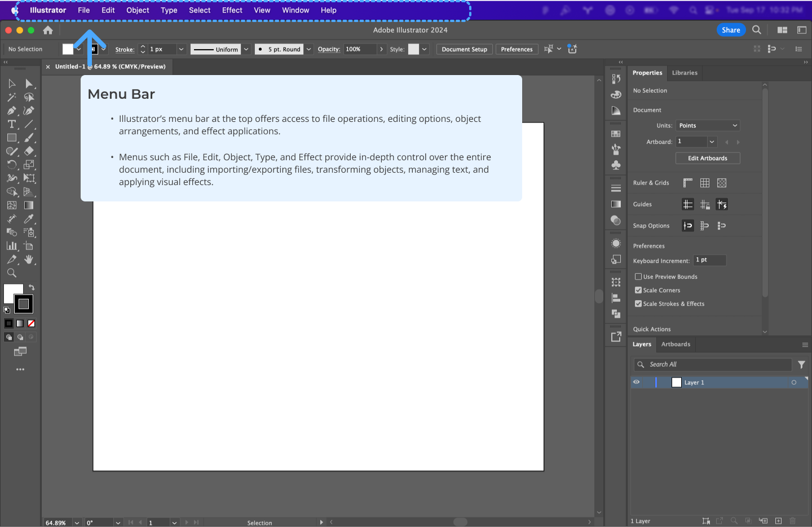This screenshot has width=812, height=527.
Task: Open the Object menu
Action: point(137,10)
